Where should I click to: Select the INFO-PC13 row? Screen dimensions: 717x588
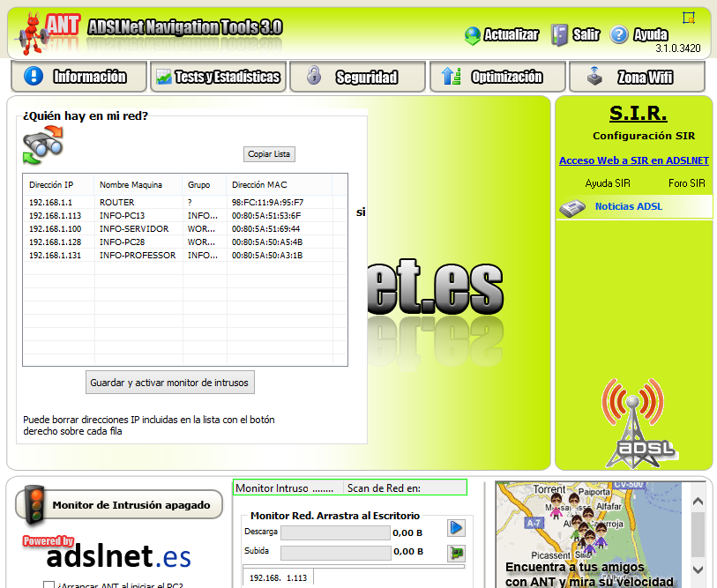click(184, 215)
